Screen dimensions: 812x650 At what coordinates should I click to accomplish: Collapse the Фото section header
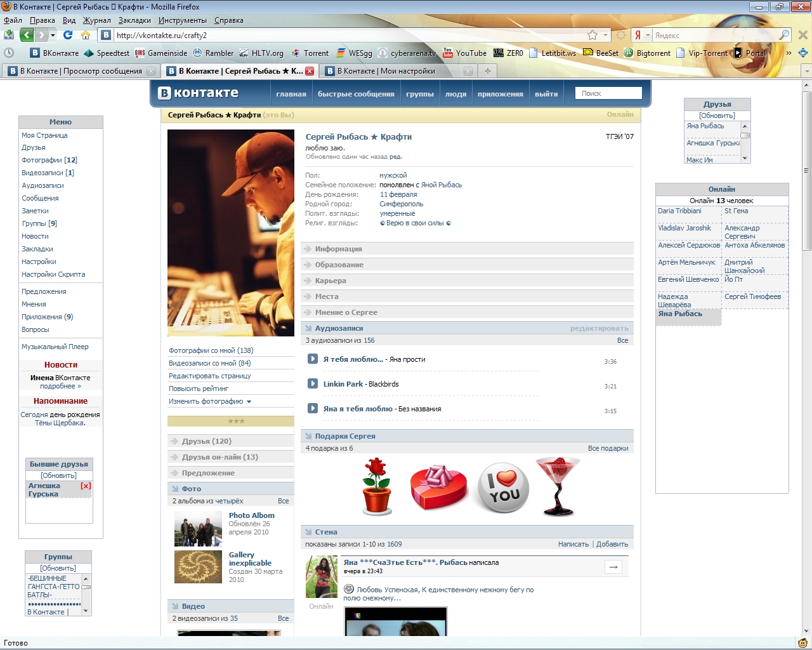231,489
